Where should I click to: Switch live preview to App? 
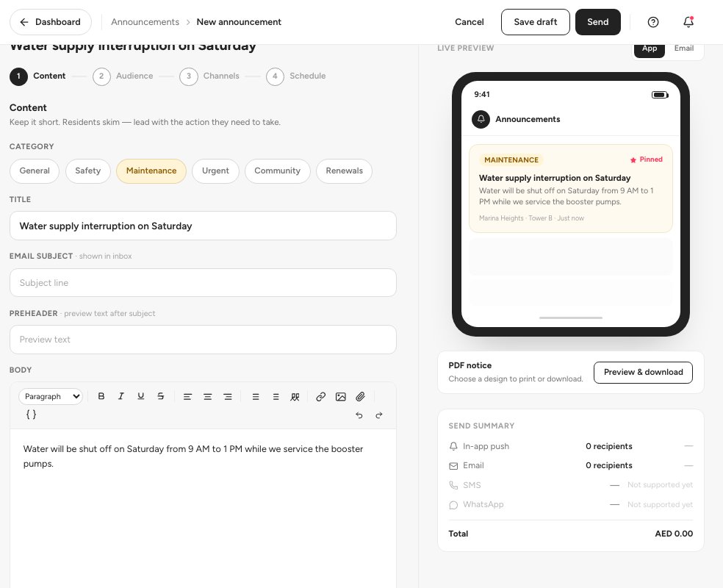tap(650, 49)
